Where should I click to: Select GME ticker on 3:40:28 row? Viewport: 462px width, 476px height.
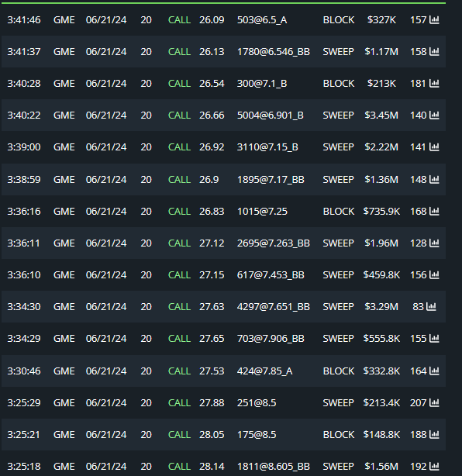point(64,84)
